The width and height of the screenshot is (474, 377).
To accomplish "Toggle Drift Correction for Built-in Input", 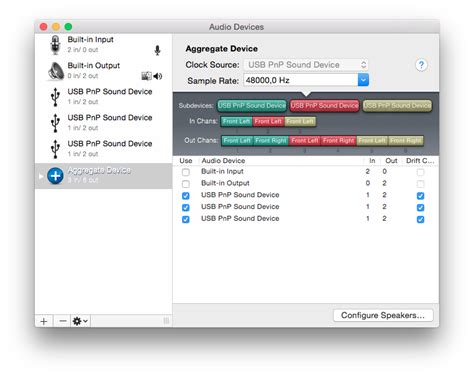I will [x=420, y=172].
